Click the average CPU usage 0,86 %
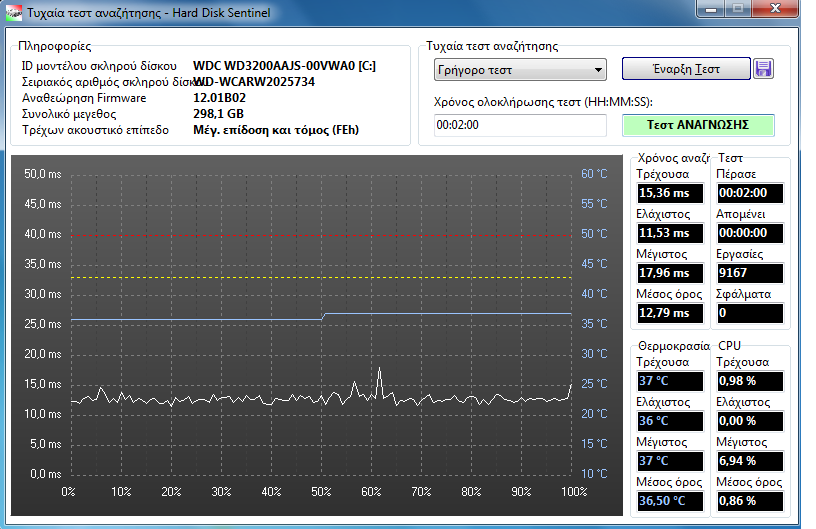 click(750, 501)
